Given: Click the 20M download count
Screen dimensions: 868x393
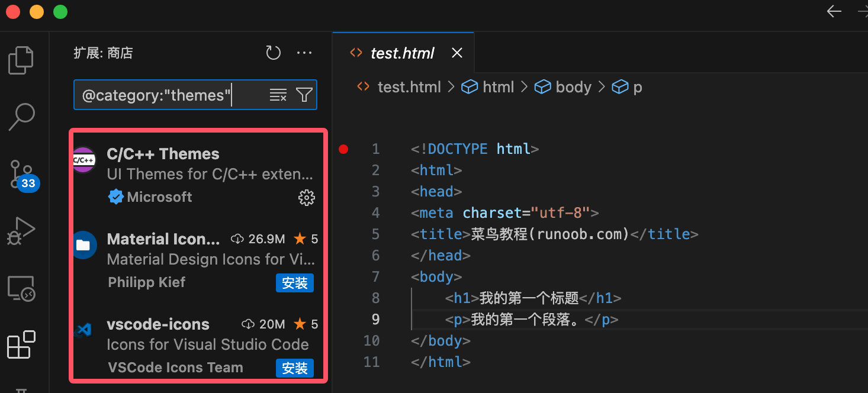Looking at the screenshot, I should [272, 324].
